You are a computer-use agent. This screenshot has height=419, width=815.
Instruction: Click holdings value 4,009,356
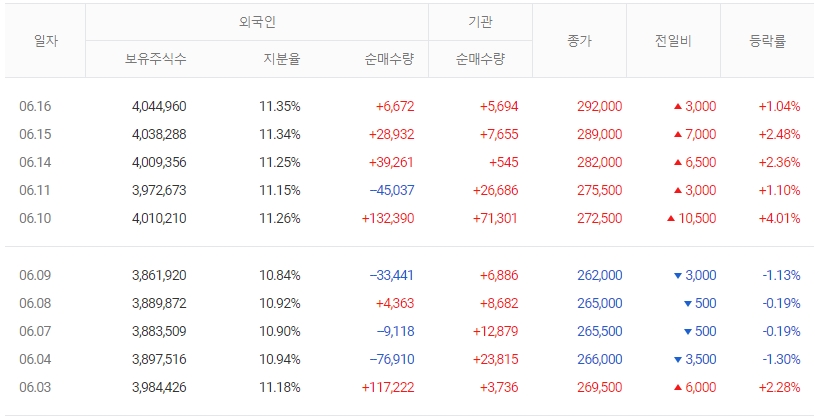coord(159,163)
